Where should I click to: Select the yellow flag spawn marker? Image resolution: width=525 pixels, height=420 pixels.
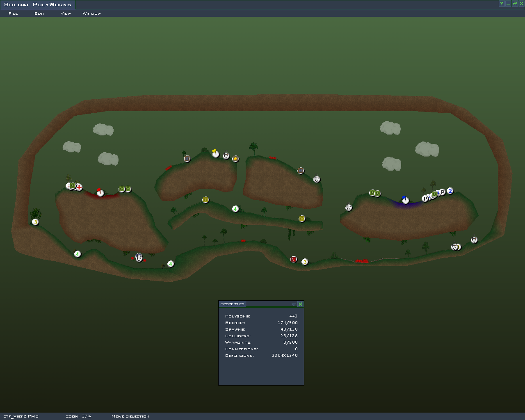pyautogui.click(x=215, y=154)
